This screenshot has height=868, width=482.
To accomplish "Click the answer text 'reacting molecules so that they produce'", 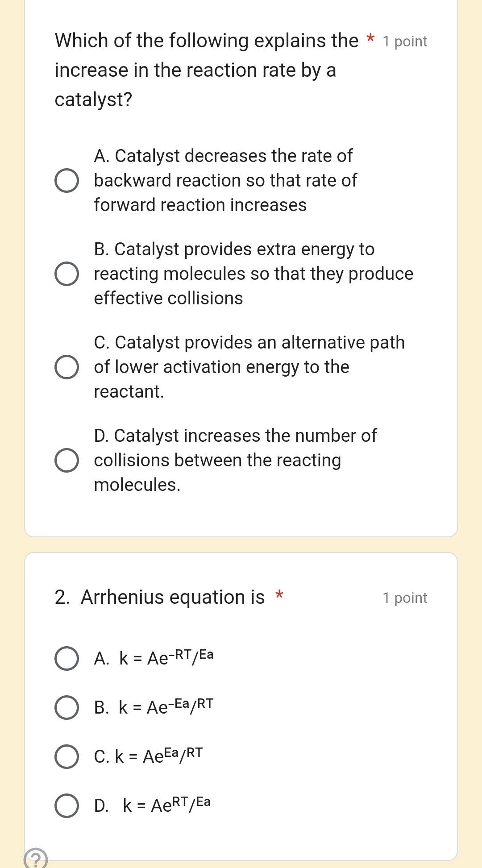I will [x=253, y=274].
